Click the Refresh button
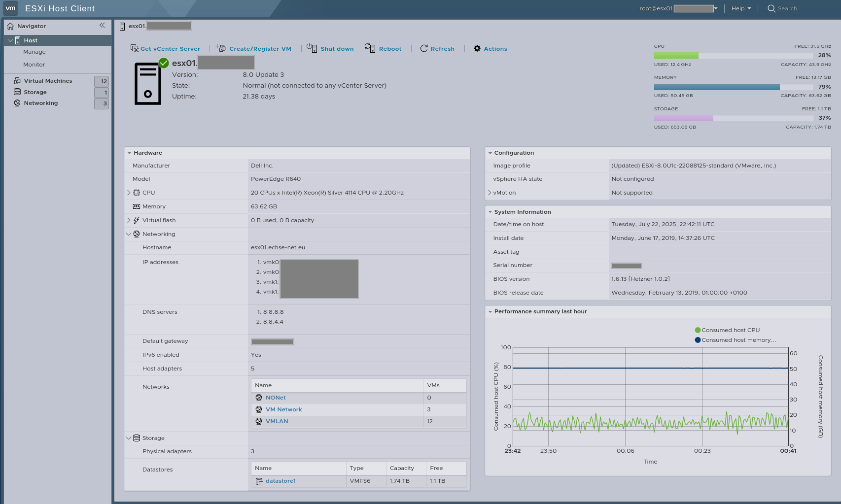Viewport: 841px width, 504px height. 437,48
